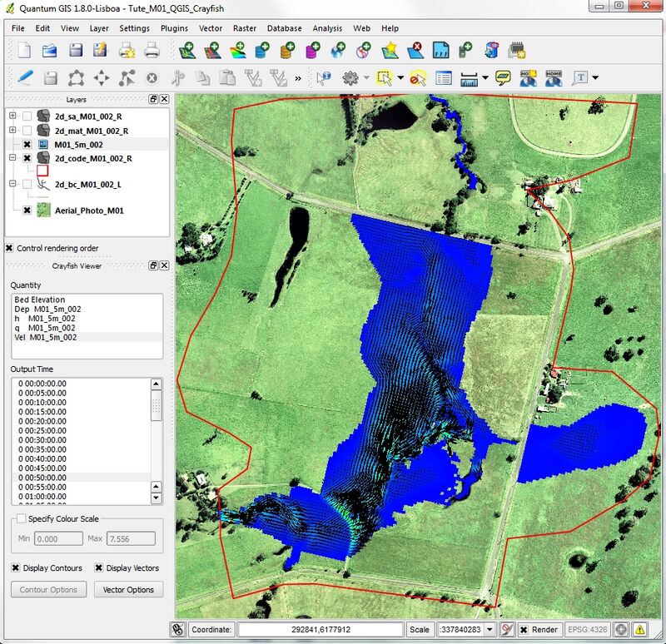Click the Save Project toolbar icon
This screenshot has width=666, height=644.
[76, 51]
